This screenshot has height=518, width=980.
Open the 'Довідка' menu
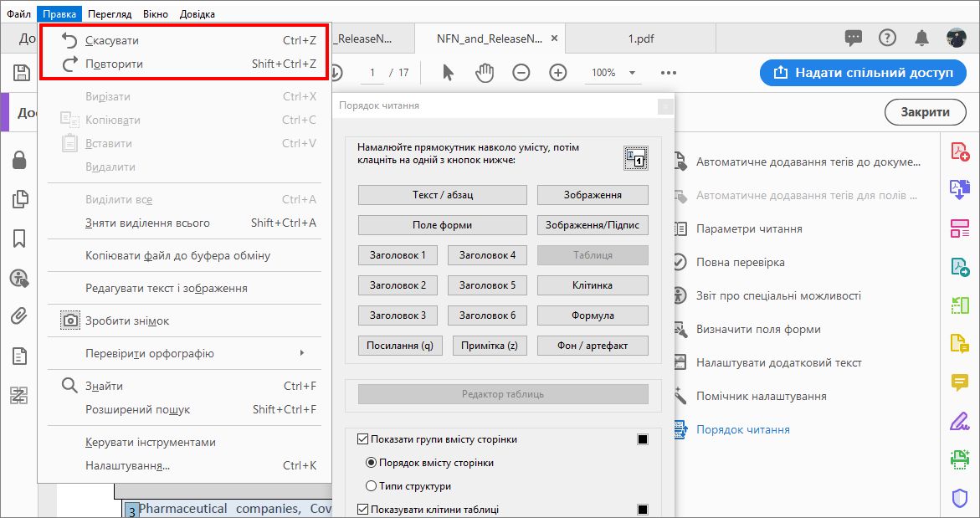[x=198, y=13]
